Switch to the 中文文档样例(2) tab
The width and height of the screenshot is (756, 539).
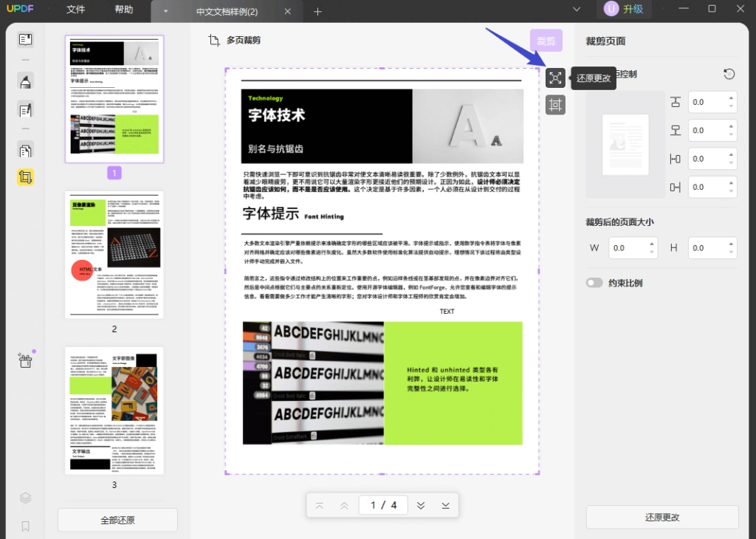(227, 12)
